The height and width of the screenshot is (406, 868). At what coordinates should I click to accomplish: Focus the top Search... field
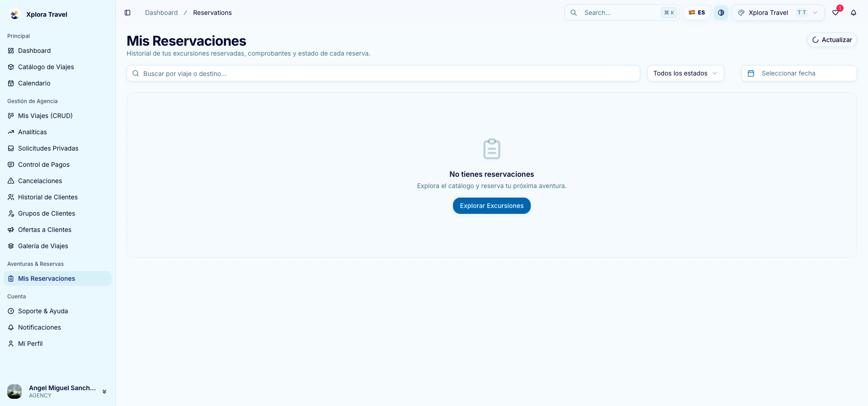coord(622,13)
